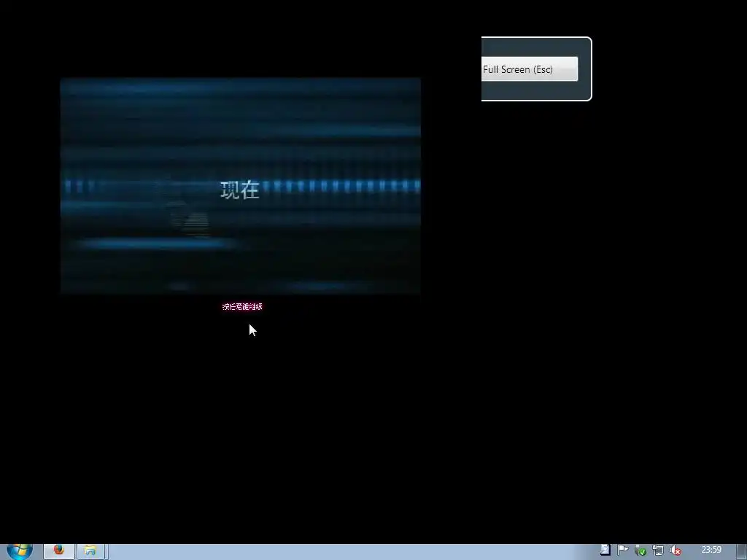Switch to Firefox in the taskbar
Image resolution: width=747 pixels, height=560 pixels.
point(59,551)
